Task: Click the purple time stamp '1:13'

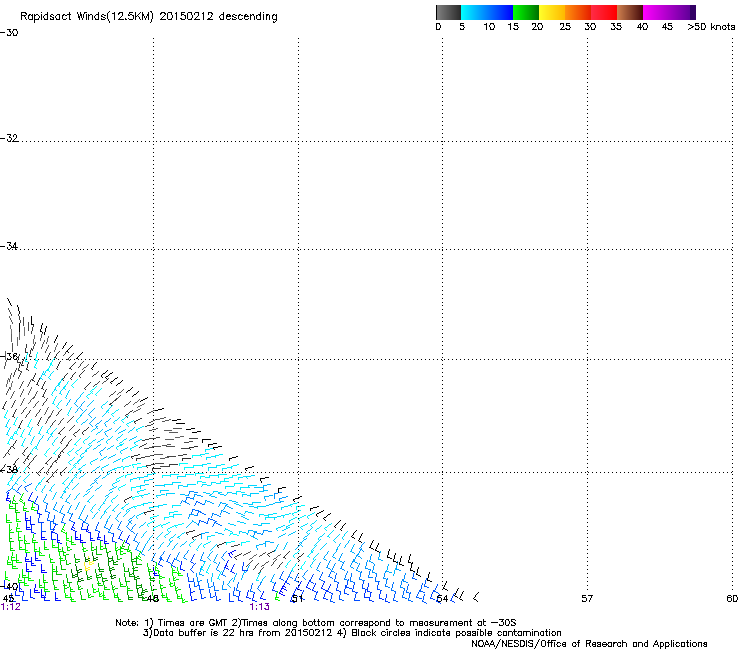Action: point(260,607)
